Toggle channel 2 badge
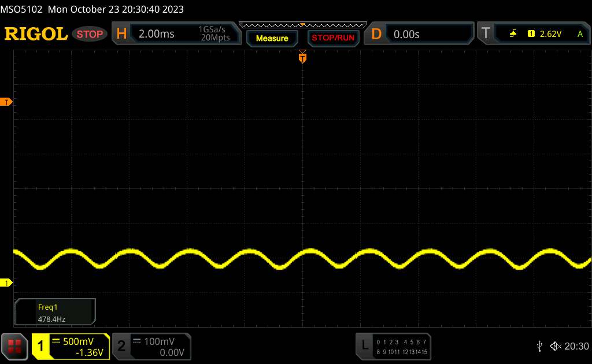Viewport: 592px width, 364px height. [x=121, y=346]
